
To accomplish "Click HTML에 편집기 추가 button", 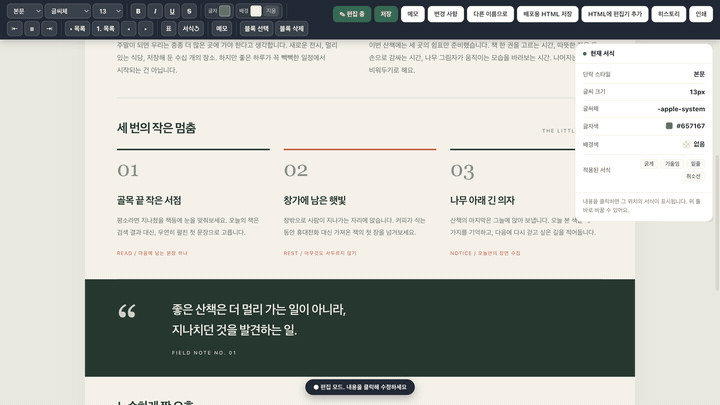I will [x=615, y=14].
